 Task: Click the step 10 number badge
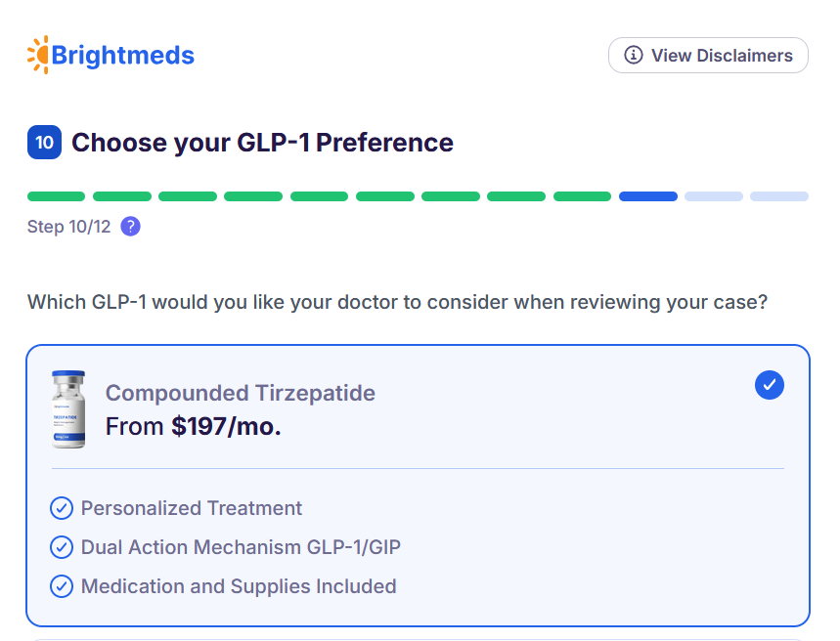pos(44,143)
